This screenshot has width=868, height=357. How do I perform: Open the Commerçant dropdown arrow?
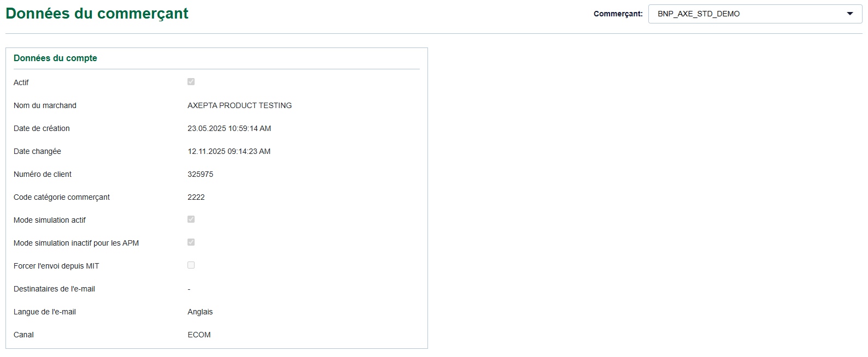point(849,14)
